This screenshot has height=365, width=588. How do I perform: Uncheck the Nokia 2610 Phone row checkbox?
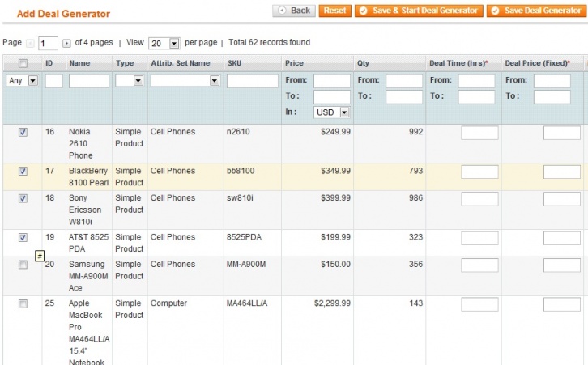[x=23, y=132]
